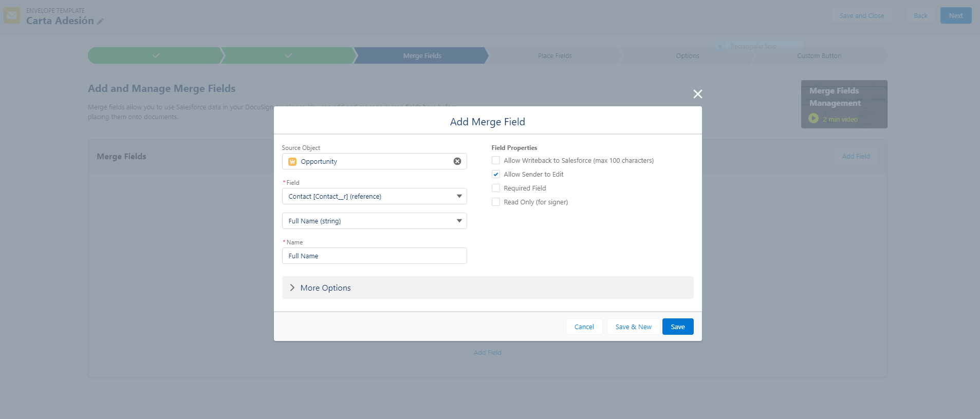Image resolution: width=980 pixels, height=419 pixels.
Task: Click the Save & New button
Action: [x=633, y=327]
